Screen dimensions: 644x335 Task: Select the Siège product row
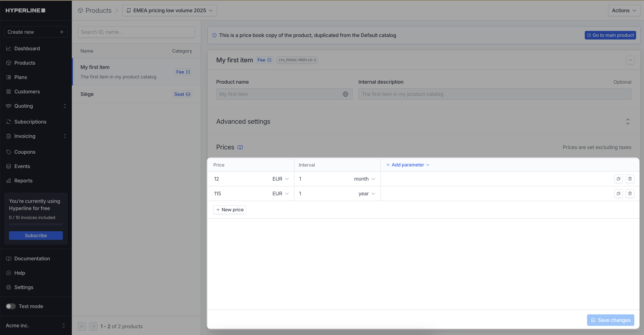136,94
